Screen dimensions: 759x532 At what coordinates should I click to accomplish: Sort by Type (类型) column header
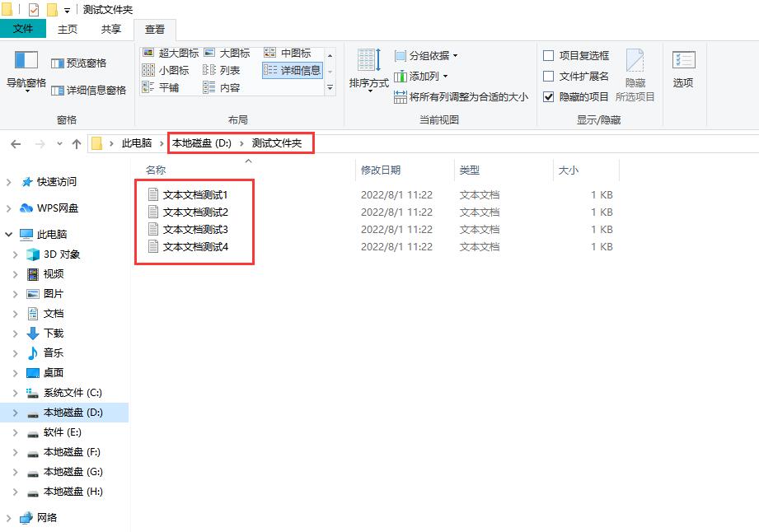point(504,170)
